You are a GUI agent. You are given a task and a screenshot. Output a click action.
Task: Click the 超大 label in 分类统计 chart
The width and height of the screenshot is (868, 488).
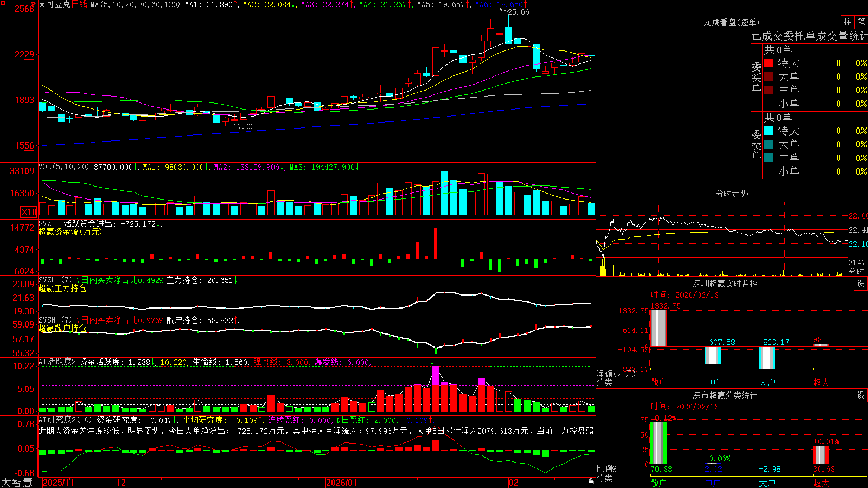pos(821,483)
